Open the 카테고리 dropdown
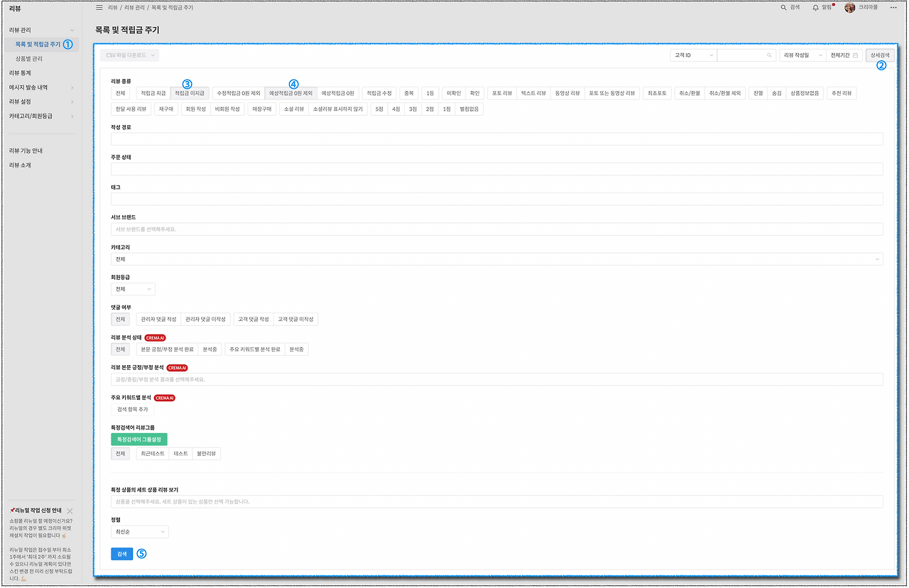This screenshot has width=909, height=588. click(497, 259)
